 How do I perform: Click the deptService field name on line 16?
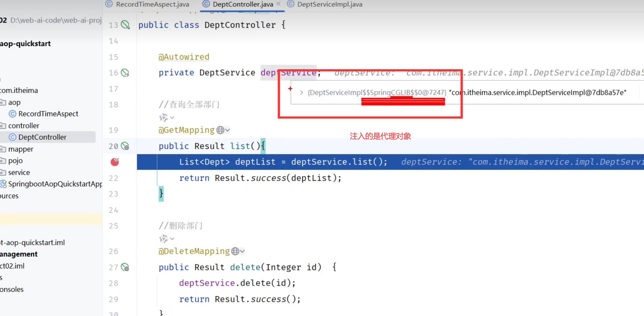click(288, 73)
